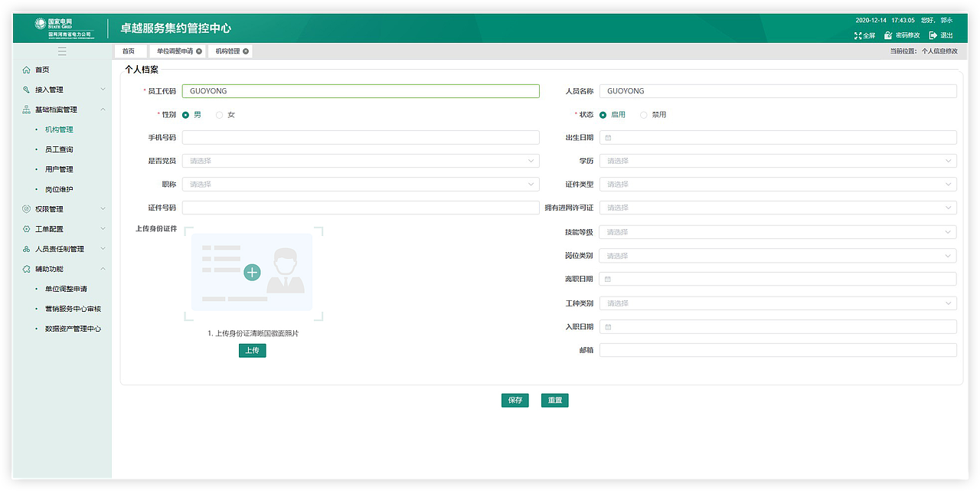Collapse 辅助功能 with its chevron
Screen dimensions: 980x491
[x=103, y=269]
